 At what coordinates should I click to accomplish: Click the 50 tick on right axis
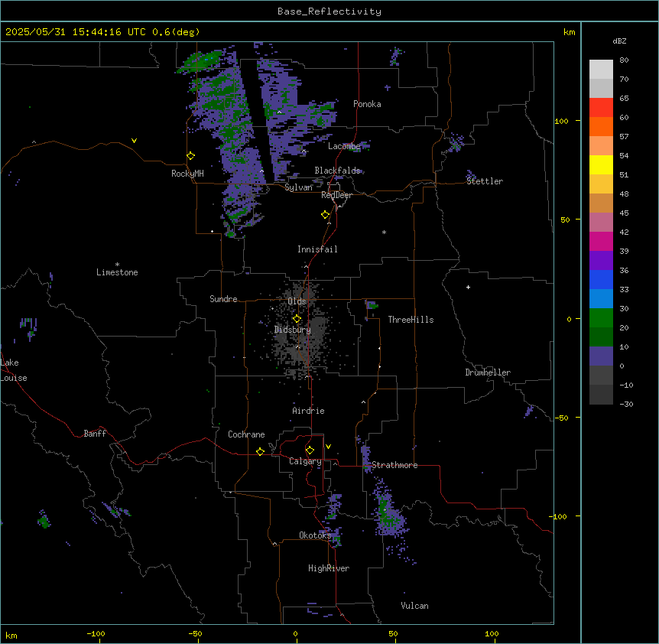(565, 220)
